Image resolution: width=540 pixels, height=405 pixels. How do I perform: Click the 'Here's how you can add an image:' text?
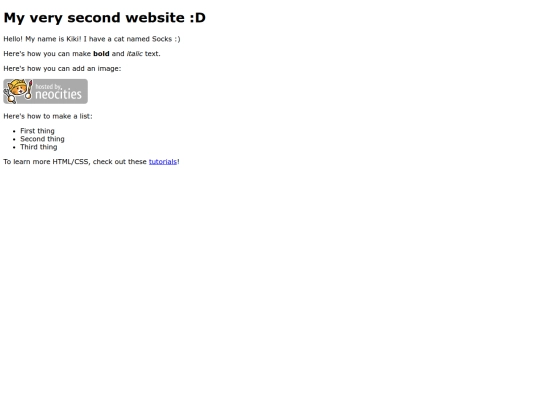[x=62, y=69]
